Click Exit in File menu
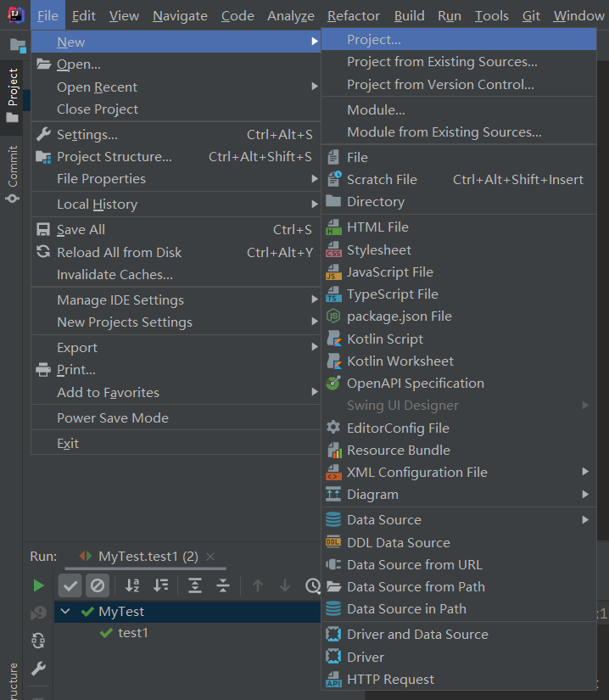Screen dimensions: 609x700 (176, 443)
